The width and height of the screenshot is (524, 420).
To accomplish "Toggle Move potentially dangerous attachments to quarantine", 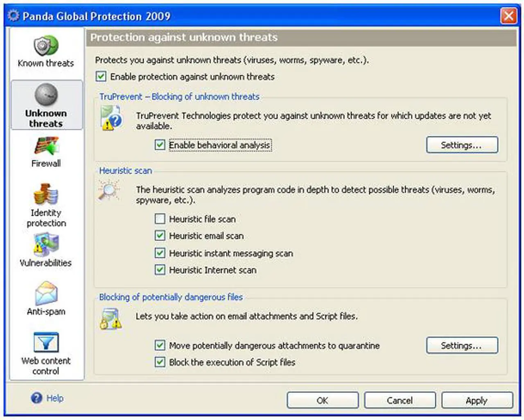I will tap(160, 345).
